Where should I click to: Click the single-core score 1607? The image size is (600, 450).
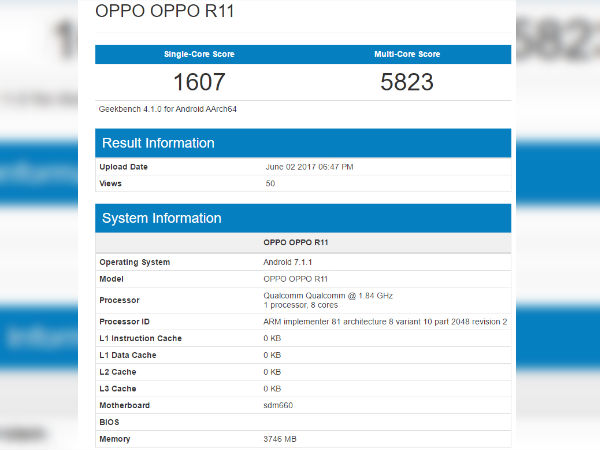199,82
